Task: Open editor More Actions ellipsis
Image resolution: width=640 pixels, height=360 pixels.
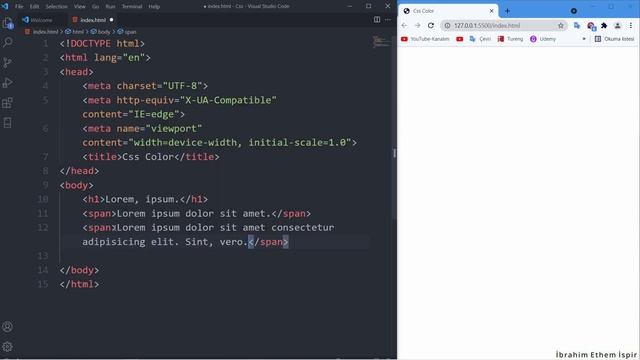Action: coord(388,20)
